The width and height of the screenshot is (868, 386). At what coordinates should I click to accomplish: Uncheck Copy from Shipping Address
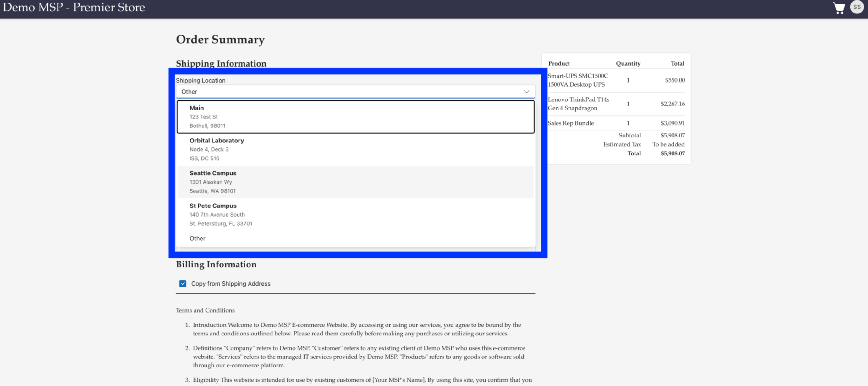[183, 284]
